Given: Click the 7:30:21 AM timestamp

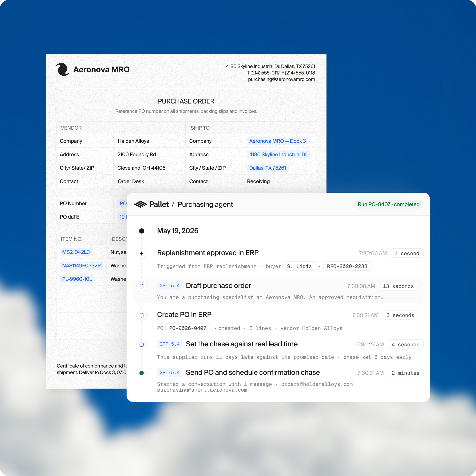Looking at the screenshot, I should pyautogui.click(x=365, y=315).
